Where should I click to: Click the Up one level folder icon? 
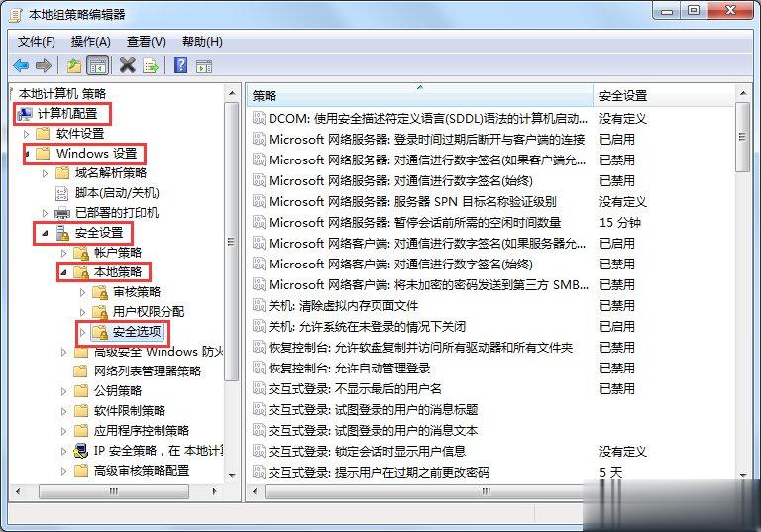pos(73,65)
